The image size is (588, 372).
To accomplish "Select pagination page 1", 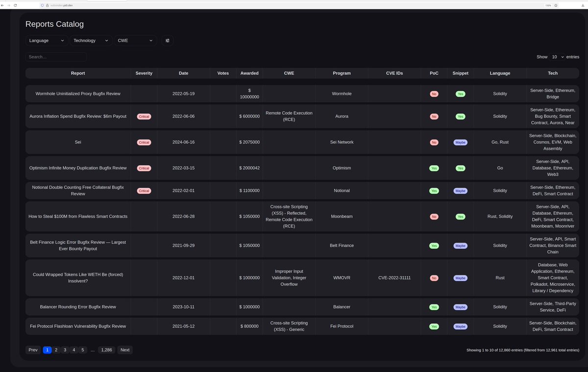I will [x=48, y=350].
